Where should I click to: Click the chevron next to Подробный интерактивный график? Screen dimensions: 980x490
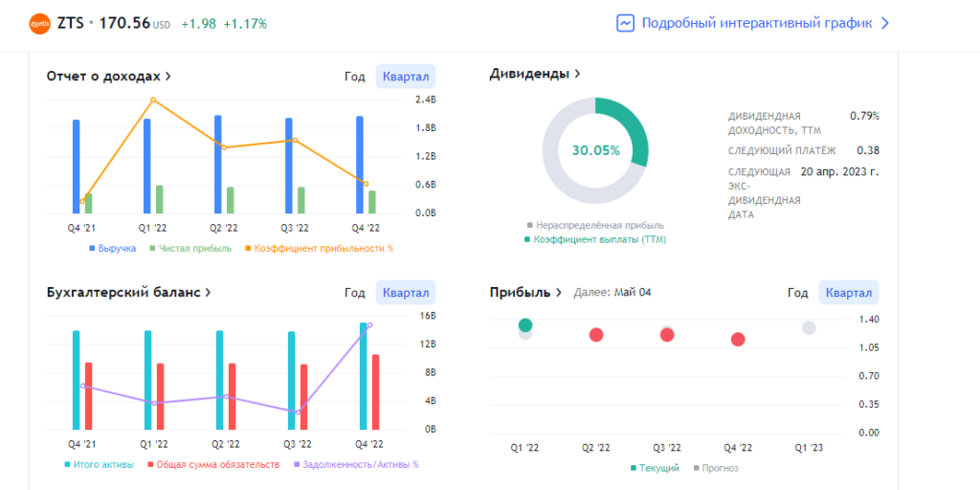click(884, 24)
